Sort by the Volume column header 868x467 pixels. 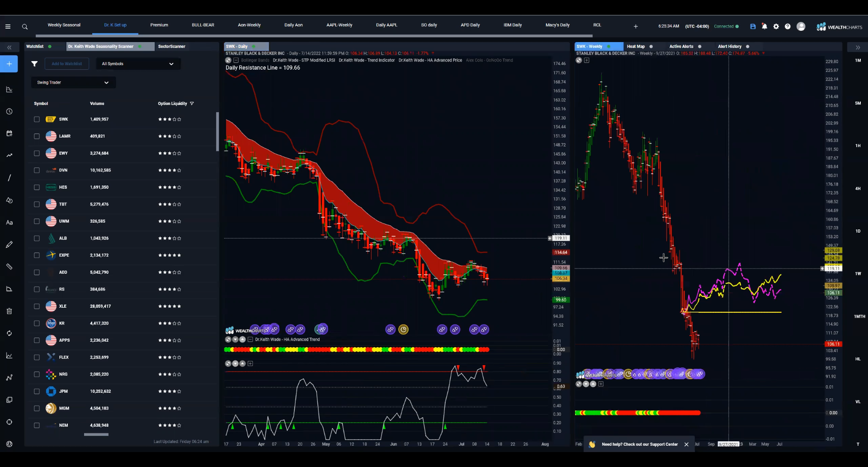click(x=97, y=104)
